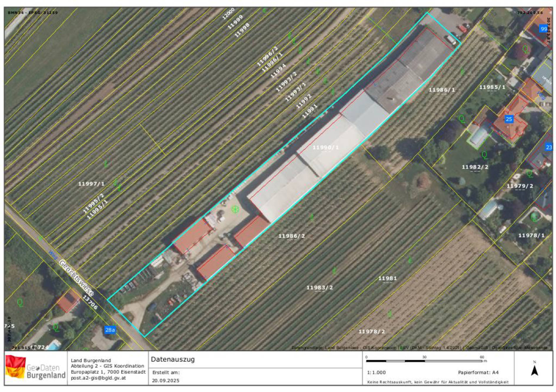Click the green circle survey point symbol
This screenshot has width=556, height=392.
pyautogui.click(x=235, y=209)
